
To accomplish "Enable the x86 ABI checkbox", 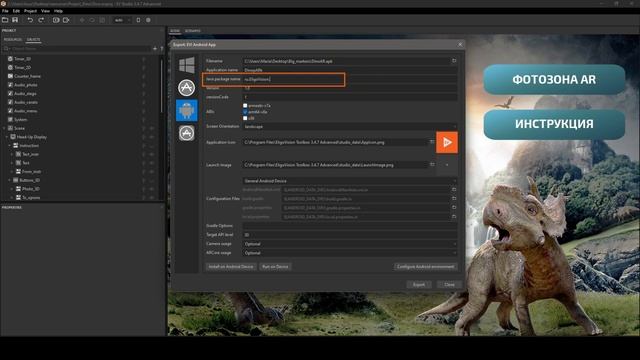I will (x=245, y=118).
